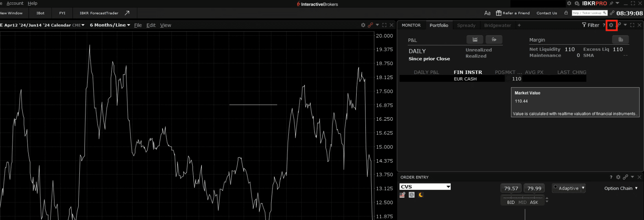Click ASK on the price slider
This screenshot has width=644, height=220.
pyautogui.click(x=534, y=202)
